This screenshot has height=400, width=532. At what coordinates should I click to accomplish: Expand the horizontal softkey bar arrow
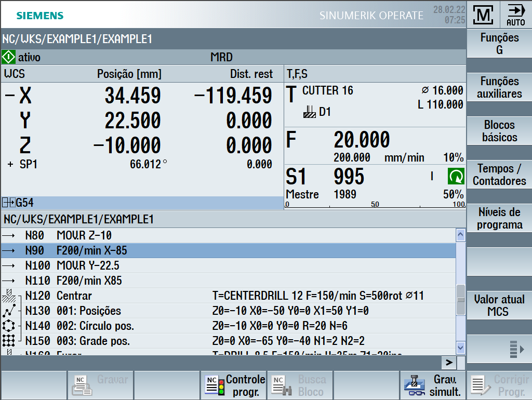coord(449,363)
